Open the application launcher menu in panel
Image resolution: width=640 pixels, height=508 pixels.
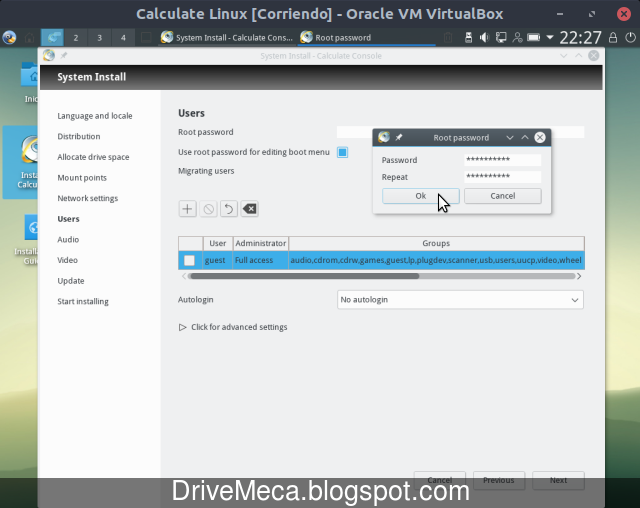tap(9, 38)
